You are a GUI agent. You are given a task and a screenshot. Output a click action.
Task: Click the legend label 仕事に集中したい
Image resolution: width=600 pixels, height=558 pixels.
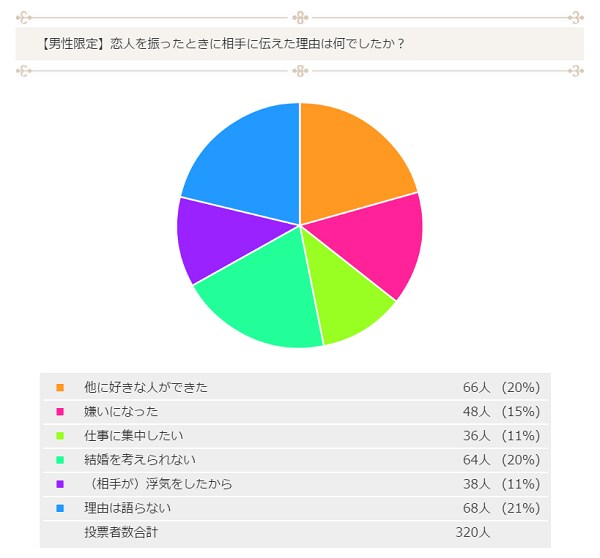[x=134, y=435]
